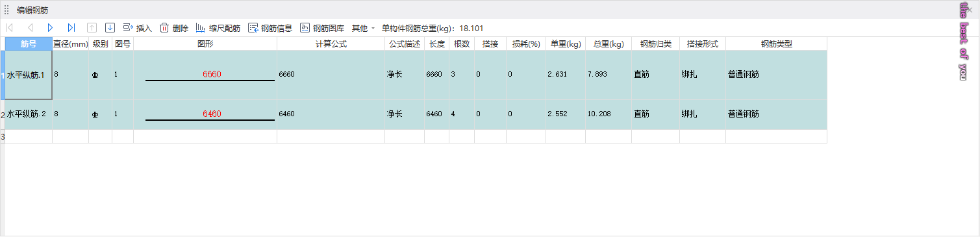The width and height of the screenshot is (980, 237).
Task: Click the 搭接 column header
Action: click(x=490, y=44)
